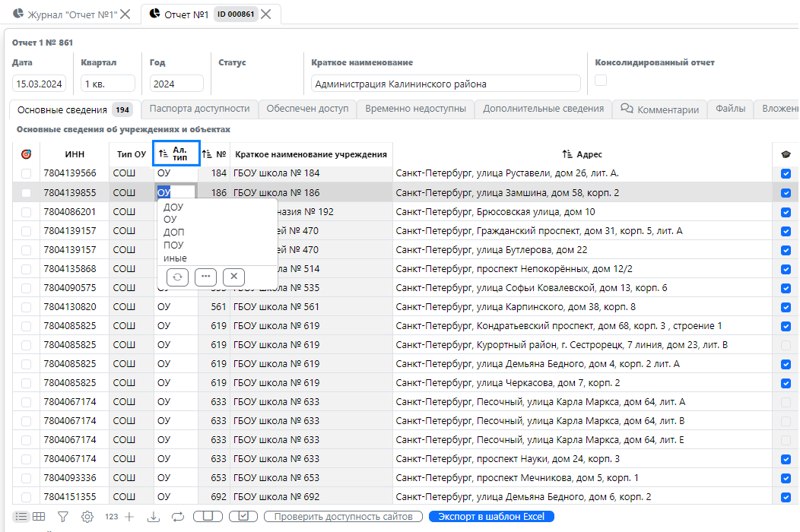
Task: Switch to Паспорта доступности tab
Action: point(199,109)
